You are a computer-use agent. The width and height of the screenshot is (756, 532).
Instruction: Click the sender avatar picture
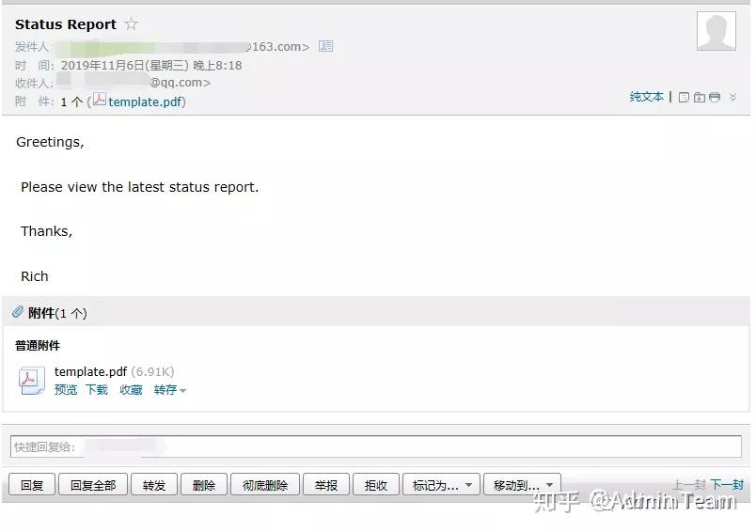click(x=716, y=31)
